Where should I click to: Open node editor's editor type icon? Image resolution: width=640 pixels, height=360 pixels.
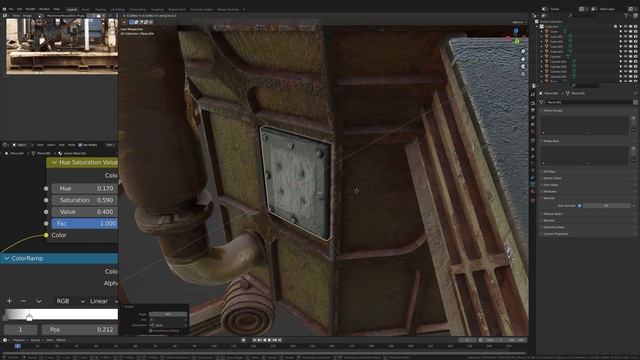pyautogui.click(x=5, y=145)
